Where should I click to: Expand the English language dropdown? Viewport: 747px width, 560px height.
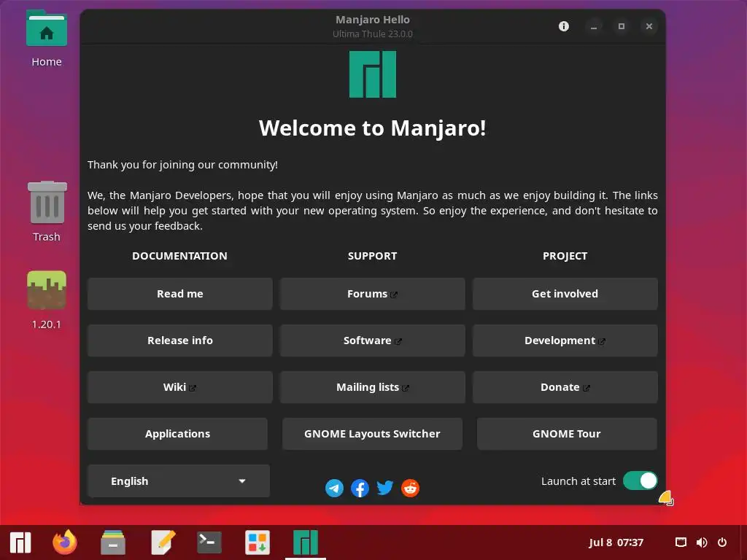(179, 481)
